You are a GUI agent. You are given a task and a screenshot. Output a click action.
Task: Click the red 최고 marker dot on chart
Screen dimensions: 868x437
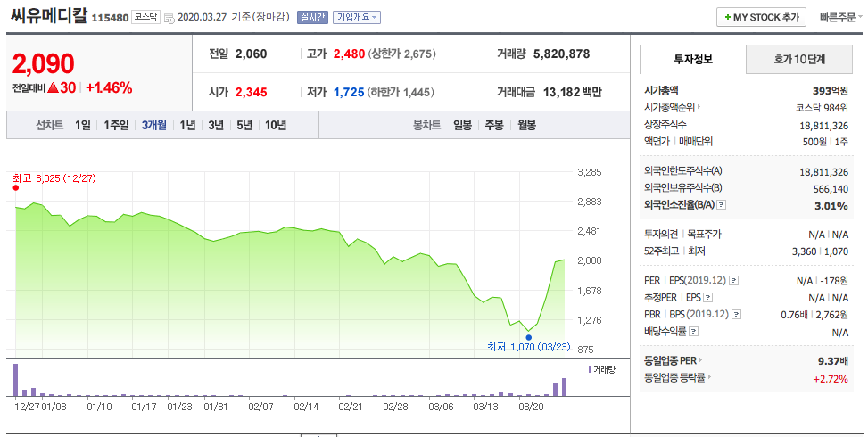pyautogui.click(x=15, y=187)
